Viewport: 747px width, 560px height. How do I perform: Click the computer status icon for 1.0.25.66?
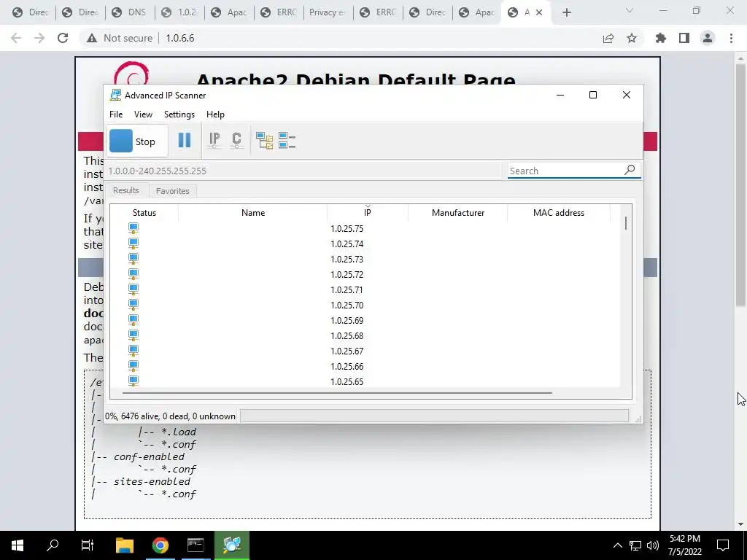point(133,366)
